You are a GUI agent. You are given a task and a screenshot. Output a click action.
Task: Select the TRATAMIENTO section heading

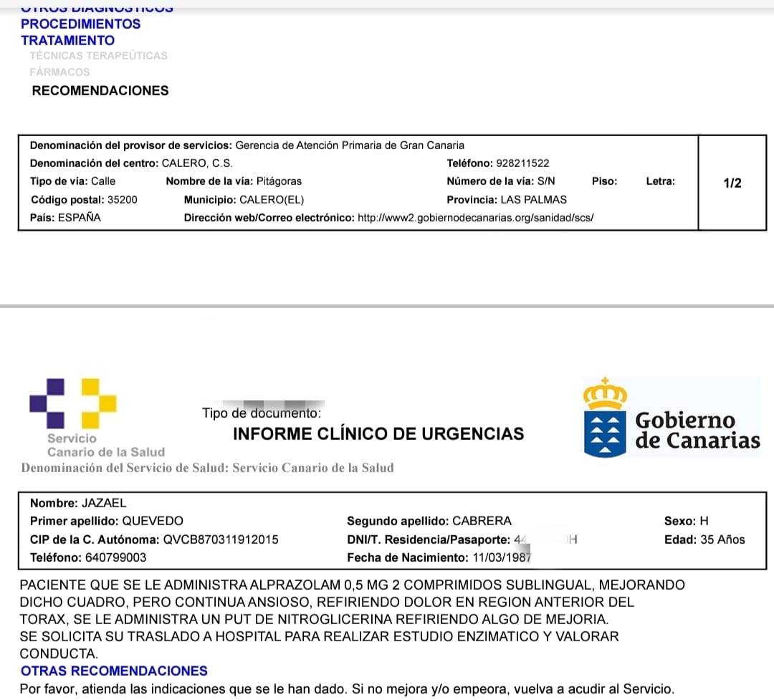click(x=67, y=41)
